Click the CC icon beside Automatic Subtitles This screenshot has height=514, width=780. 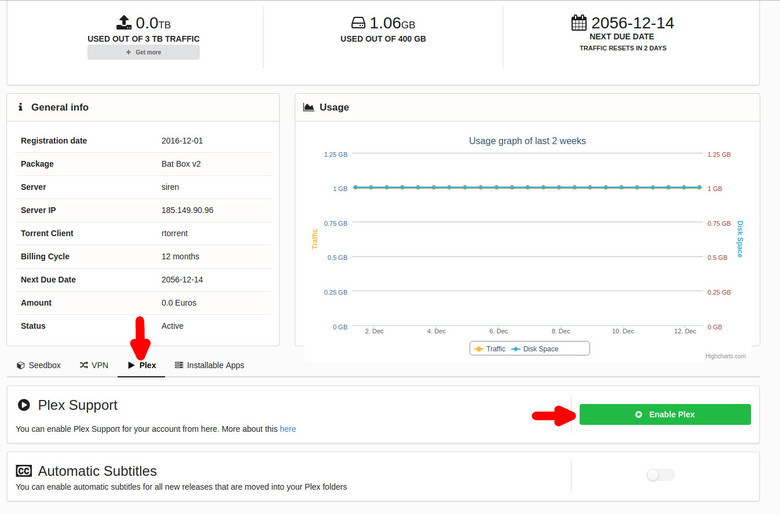(24, 471)
